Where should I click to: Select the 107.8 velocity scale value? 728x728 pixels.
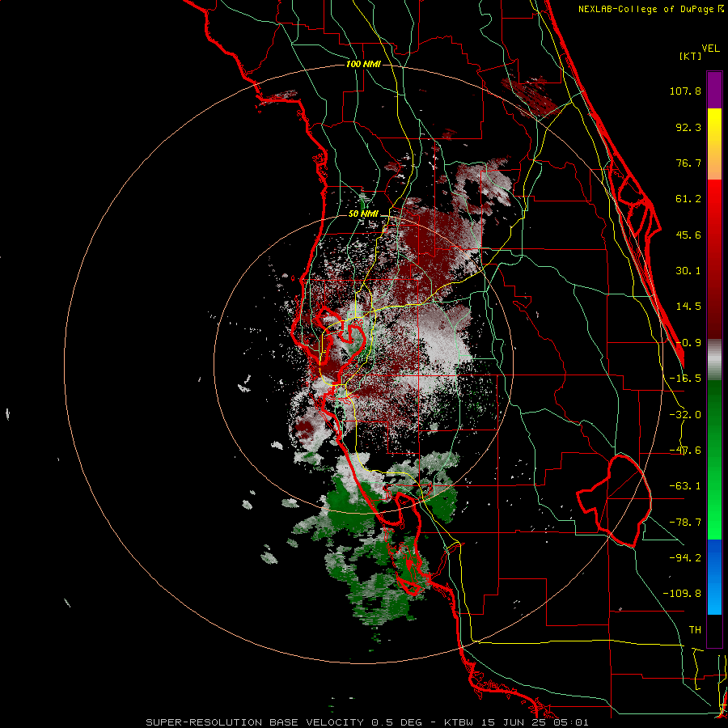pos(685,91)
